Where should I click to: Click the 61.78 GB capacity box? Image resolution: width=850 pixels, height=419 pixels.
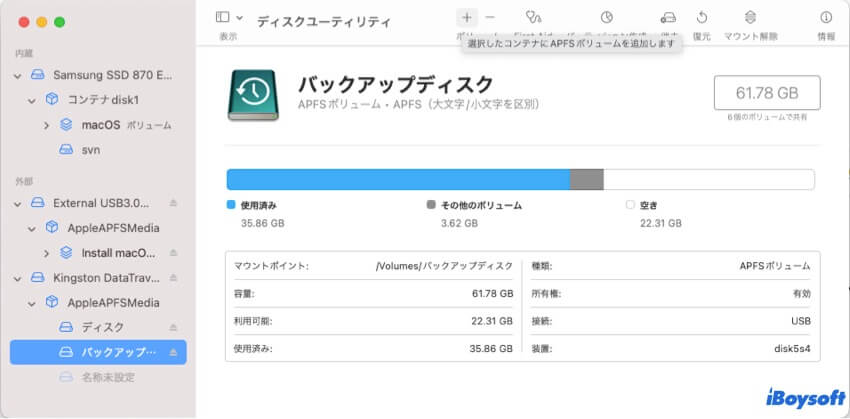point(767,93)
